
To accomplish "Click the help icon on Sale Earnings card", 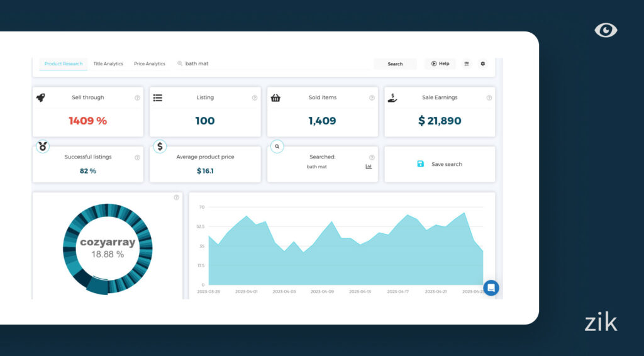I will pyautogui.click(x=489, y=97).
